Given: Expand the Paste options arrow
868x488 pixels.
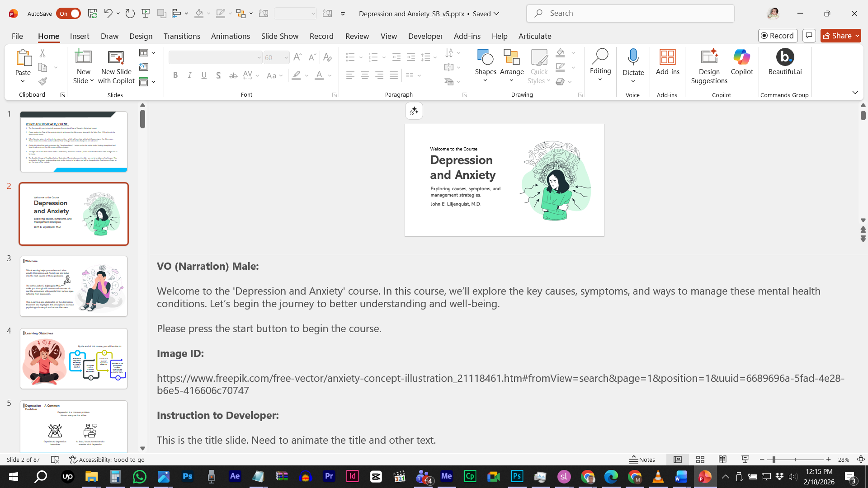Looking at the screenshot, I should (x=23, y=81).
